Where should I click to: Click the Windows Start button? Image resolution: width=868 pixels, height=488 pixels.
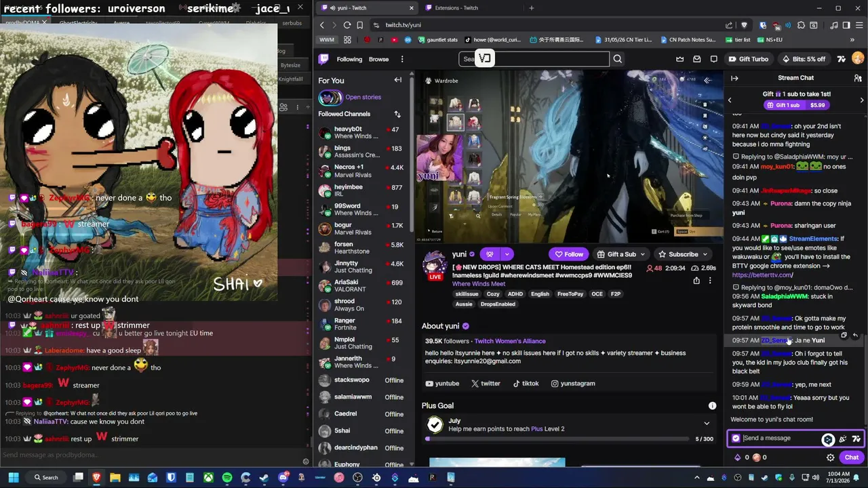[13, 478]
